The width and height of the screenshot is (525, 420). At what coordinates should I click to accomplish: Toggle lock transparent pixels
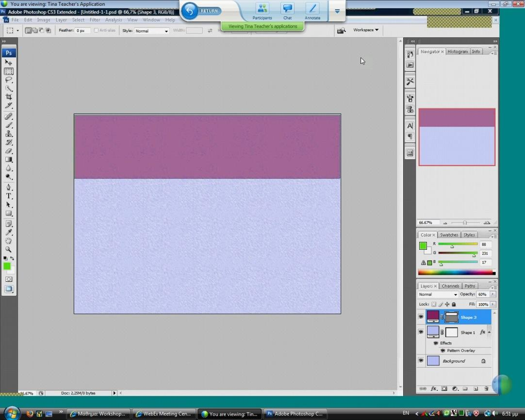(434, 304)
